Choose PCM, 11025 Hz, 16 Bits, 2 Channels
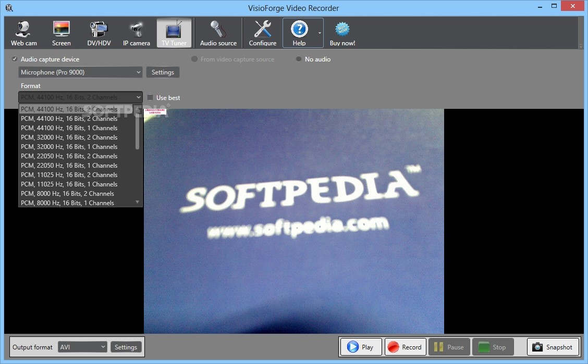 point(77,174)
